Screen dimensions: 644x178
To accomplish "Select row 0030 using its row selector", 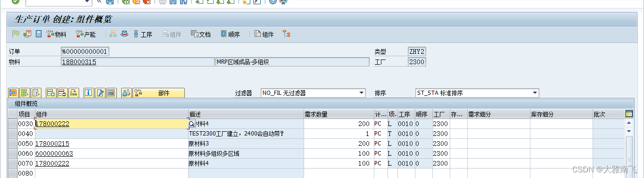I will point(13,124).
